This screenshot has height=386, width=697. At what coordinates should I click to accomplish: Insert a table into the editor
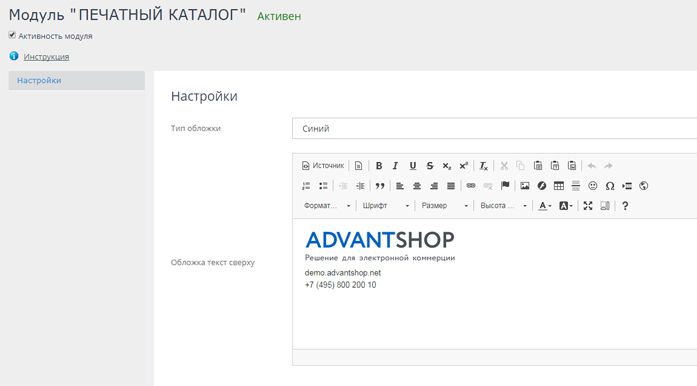tap(559, 186)
